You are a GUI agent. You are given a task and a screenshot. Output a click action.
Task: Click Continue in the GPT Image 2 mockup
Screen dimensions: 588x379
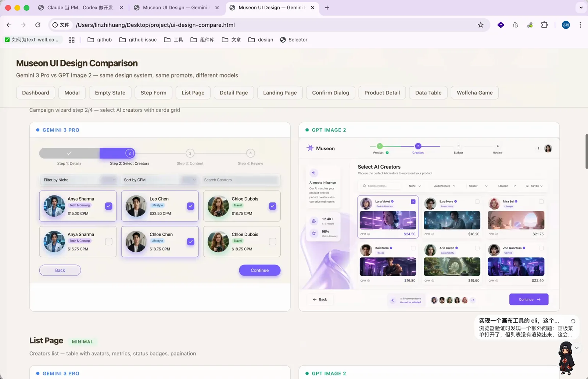pos(529,299)
